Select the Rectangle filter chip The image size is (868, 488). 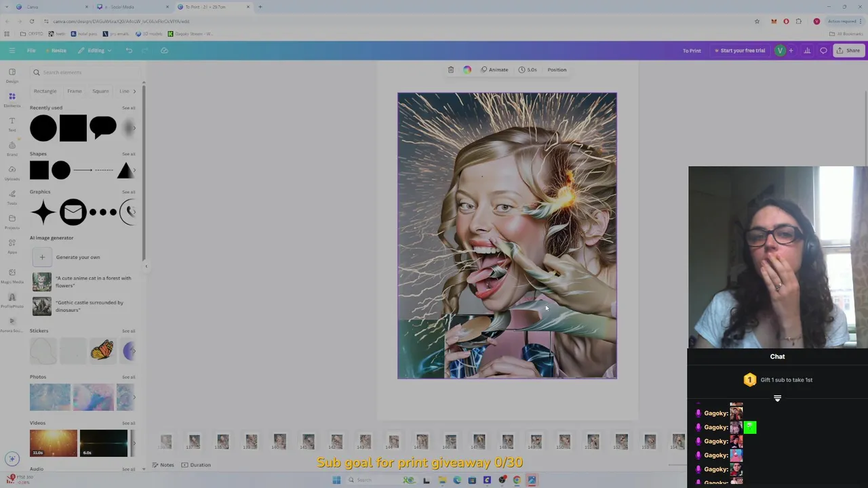(45, 91)
